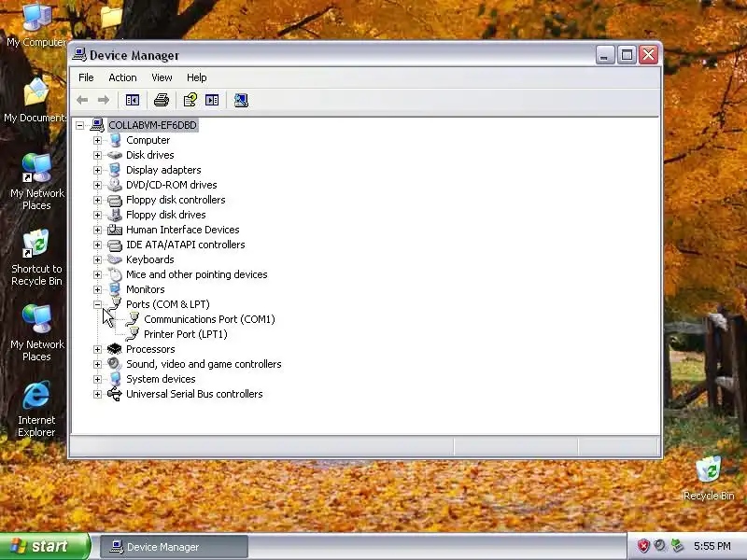Expand the Processors category
Viewport: 747px width, 560px height.
[x=97, y=349]
